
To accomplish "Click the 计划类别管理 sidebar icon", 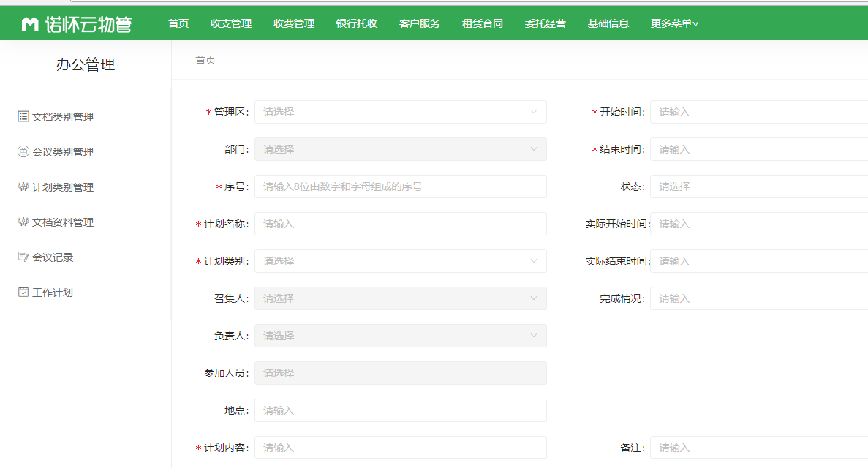I will coord(23,186).
